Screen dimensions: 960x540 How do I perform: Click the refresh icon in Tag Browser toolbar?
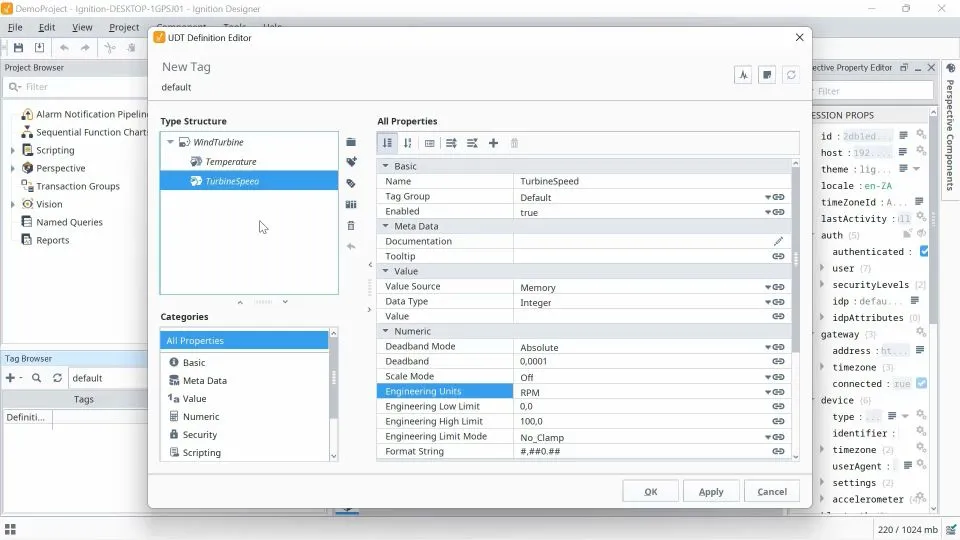click(57, 378)
